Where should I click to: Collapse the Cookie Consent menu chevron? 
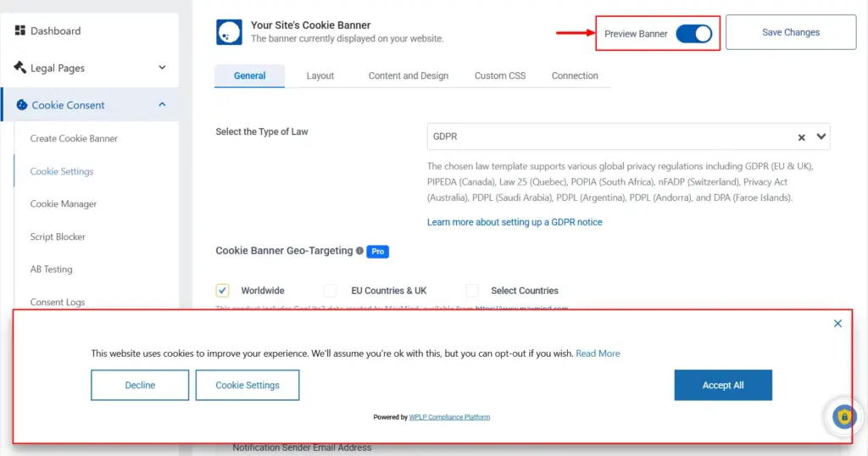[x=162, y=105]
